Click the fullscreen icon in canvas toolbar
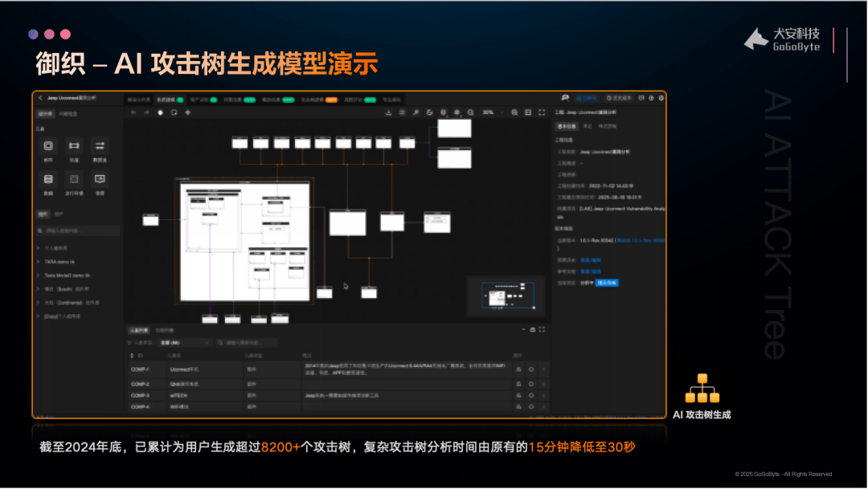Viewport: 868px width, 489px height. pos(542,112)
